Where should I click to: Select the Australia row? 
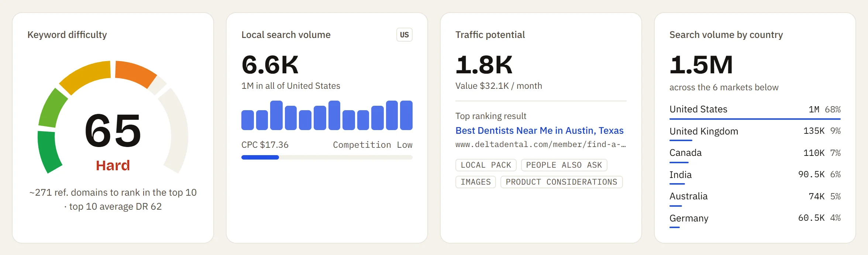click(755, 198)
